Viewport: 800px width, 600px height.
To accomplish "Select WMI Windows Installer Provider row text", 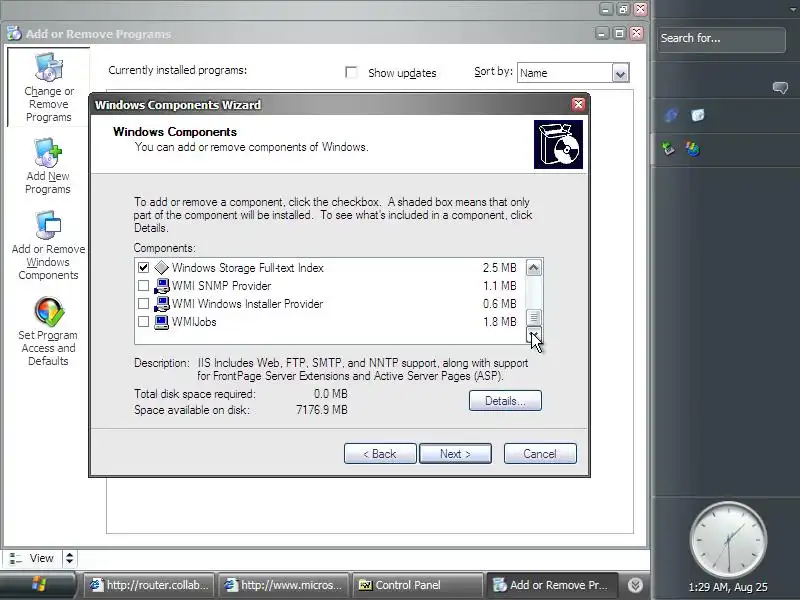I will click(x=247, y=304).
